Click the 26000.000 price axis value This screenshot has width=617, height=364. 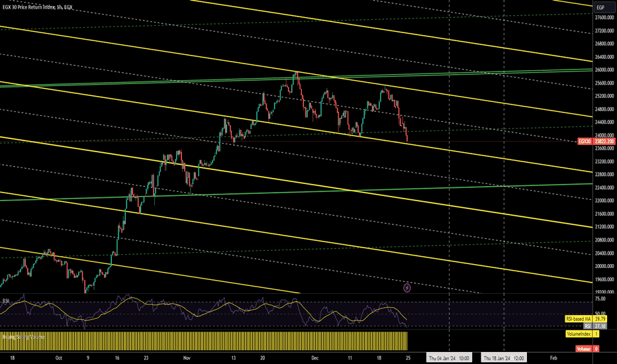tap(604, 70)
